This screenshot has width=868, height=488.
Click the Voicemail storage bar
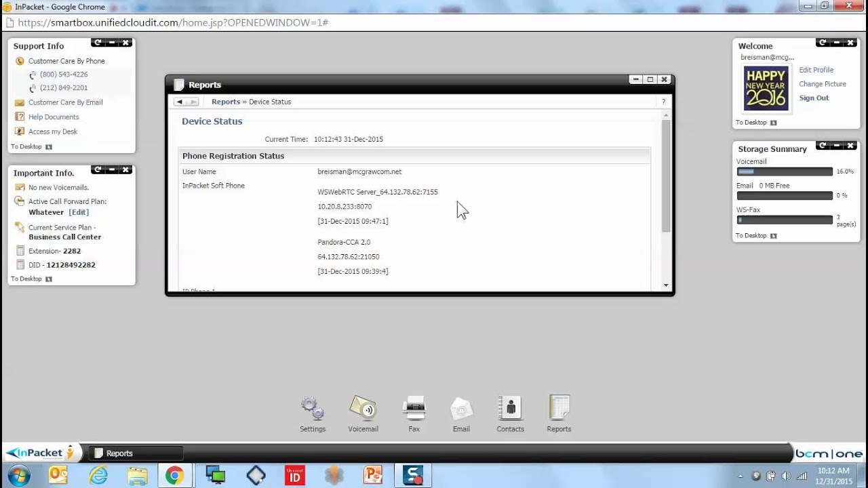785,172
